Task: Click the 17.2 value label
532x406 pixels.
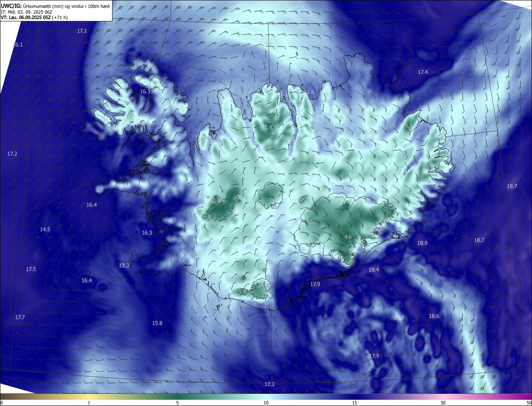Action: point(12,154)
